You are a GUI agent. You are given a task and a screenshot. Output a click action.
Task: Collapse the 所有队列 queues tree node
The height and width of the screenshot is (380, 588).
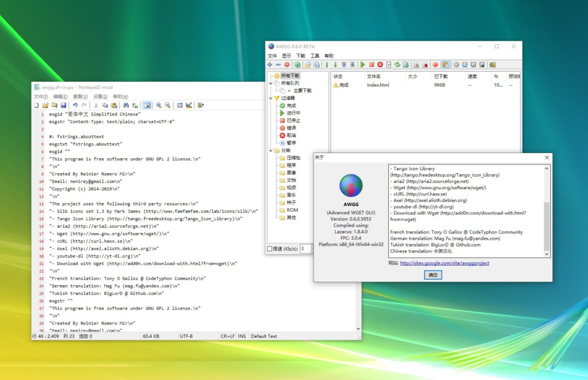coord(270,83)
